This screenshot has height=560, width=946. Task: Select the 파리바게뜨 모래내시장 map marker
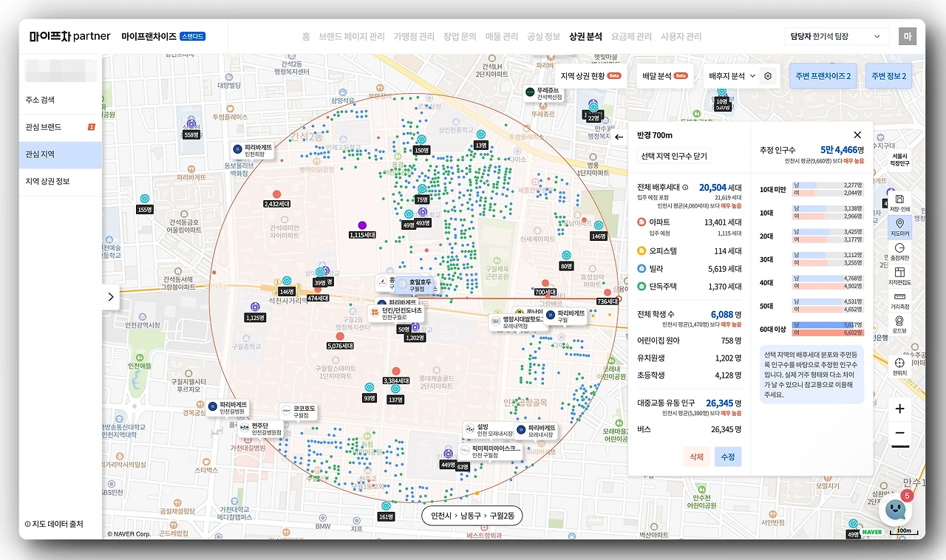[535, 430]
